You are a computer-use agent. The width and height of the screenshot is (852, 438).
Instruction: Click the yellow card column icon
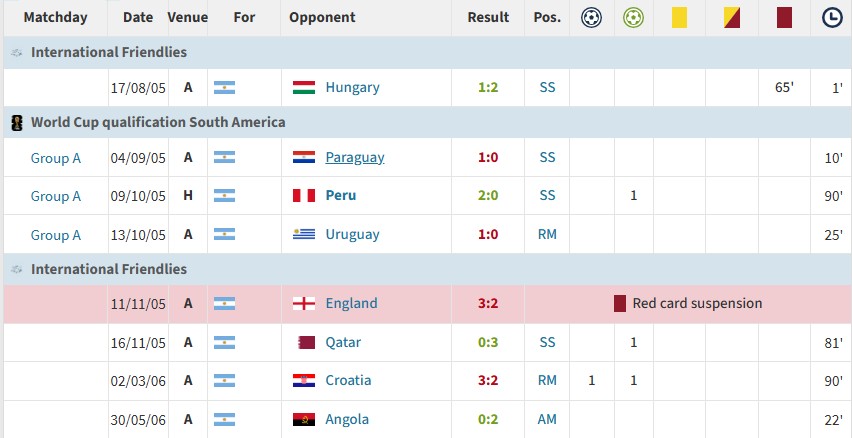[x=679, y=18]
